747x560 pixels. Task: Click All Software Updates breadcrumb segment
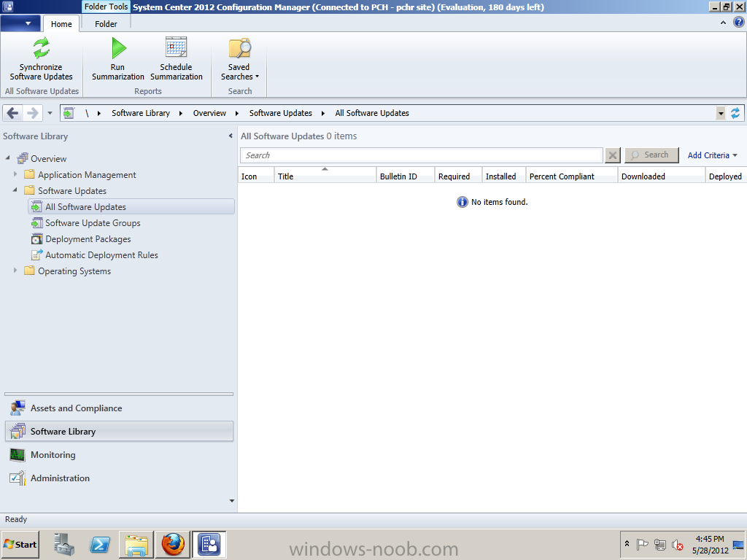[372, 113]
